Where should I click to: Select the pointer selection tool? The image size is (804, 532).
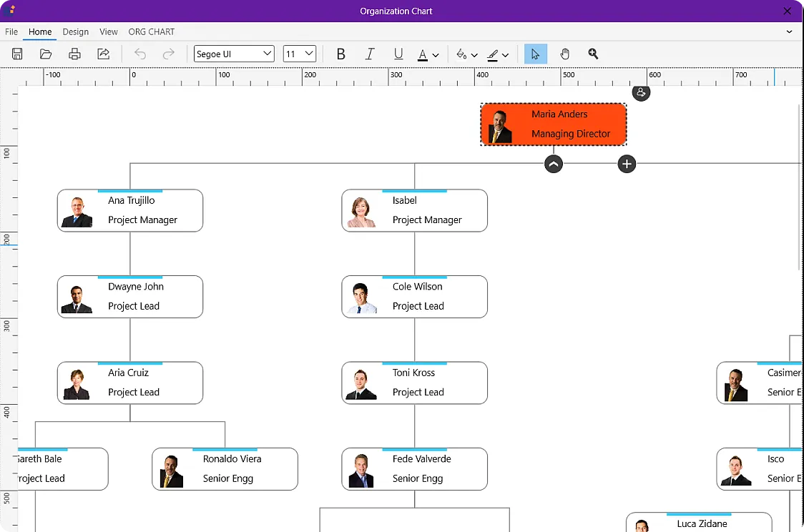535,54
